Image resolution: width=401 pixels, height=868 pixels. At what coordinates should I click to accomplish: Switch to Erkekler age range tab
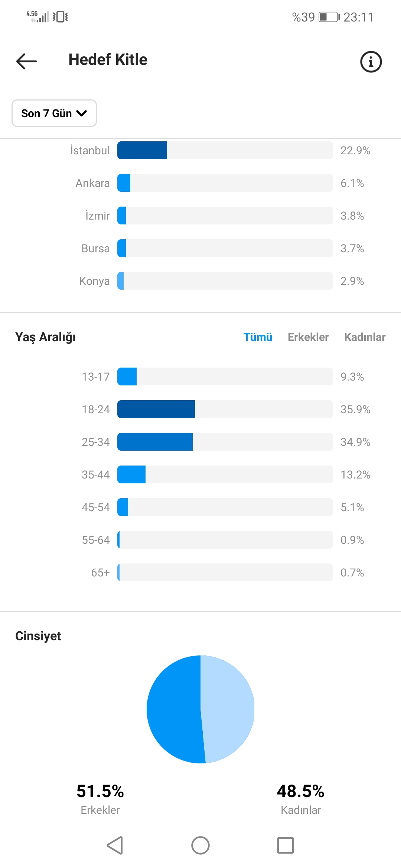(308, 337)
